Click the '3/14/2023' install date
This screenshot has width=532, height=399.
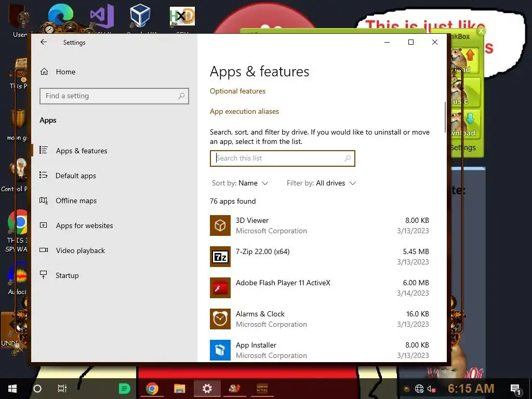[413, 293]
